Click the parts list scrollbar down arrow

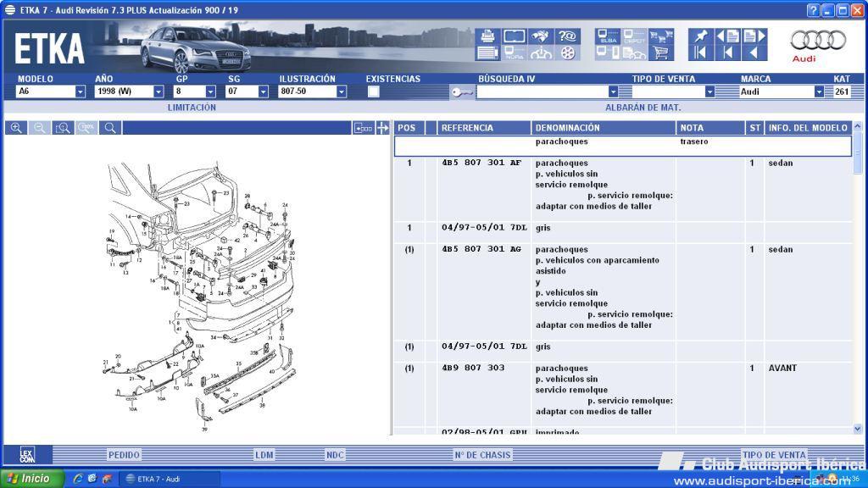tap(858, 429)
